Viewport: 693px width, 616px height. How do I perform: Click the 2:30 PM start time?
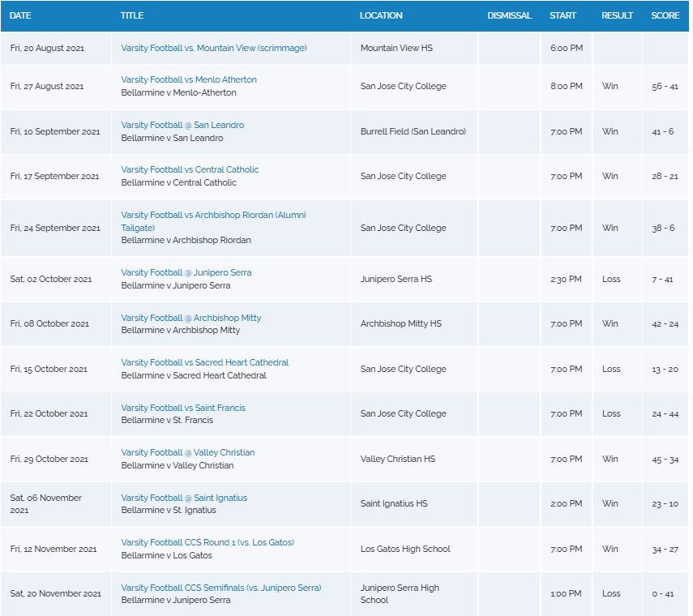pos(566,279)
